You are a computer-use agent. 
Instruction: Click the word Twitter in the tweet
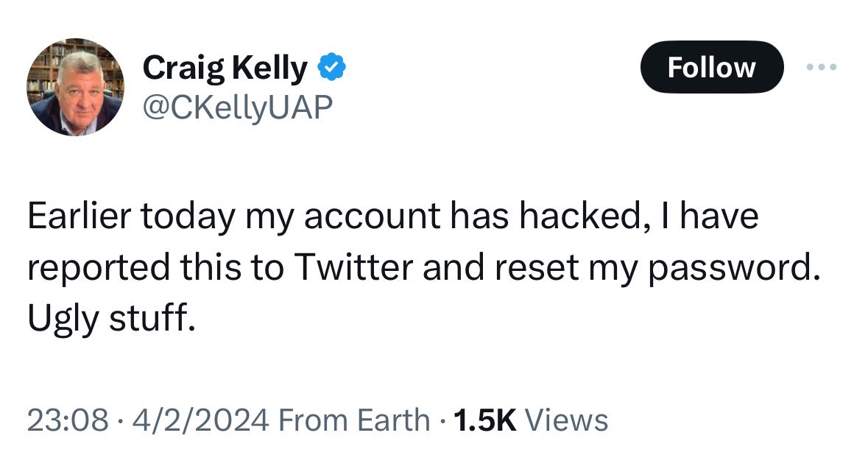click(353, 269)
